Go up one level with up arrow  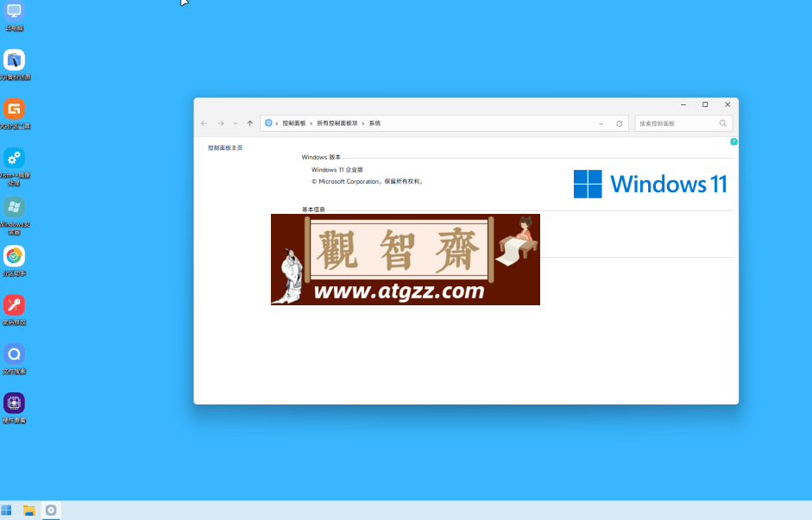pyautogui.click(x=250, y=123)
